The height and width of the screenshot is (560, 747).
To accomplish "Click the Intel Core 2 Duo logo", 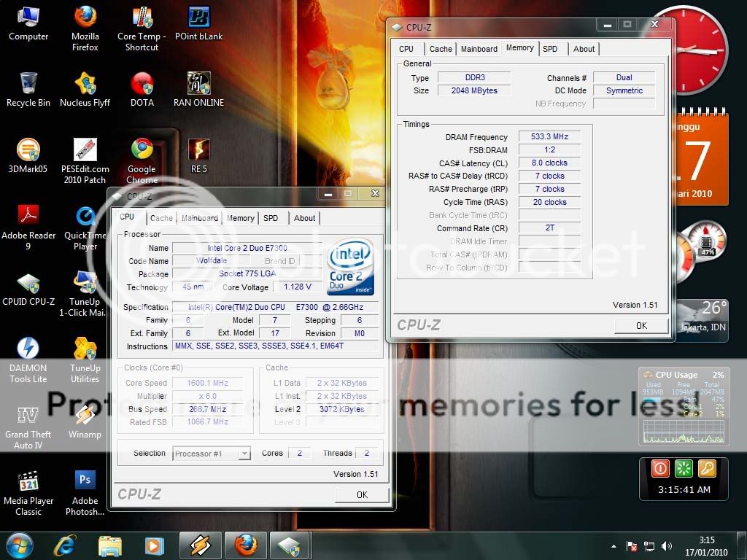I will pos(352,267).
